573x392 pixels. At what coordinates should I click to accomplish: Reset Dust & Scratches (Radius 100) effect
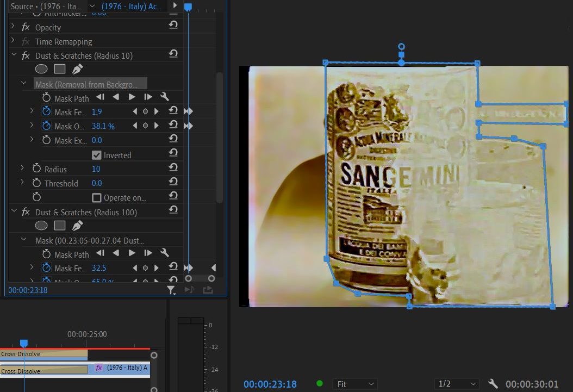[173, 210]
